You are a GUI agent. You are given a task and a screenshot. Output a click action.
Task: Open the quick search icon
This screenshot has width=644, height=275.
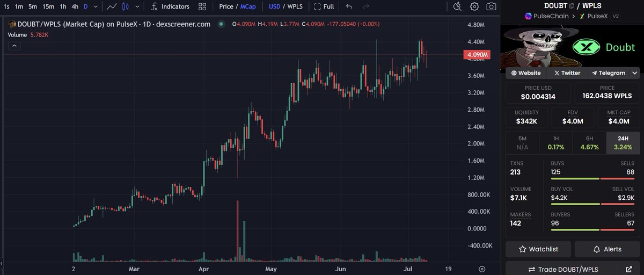coord(457,6)
